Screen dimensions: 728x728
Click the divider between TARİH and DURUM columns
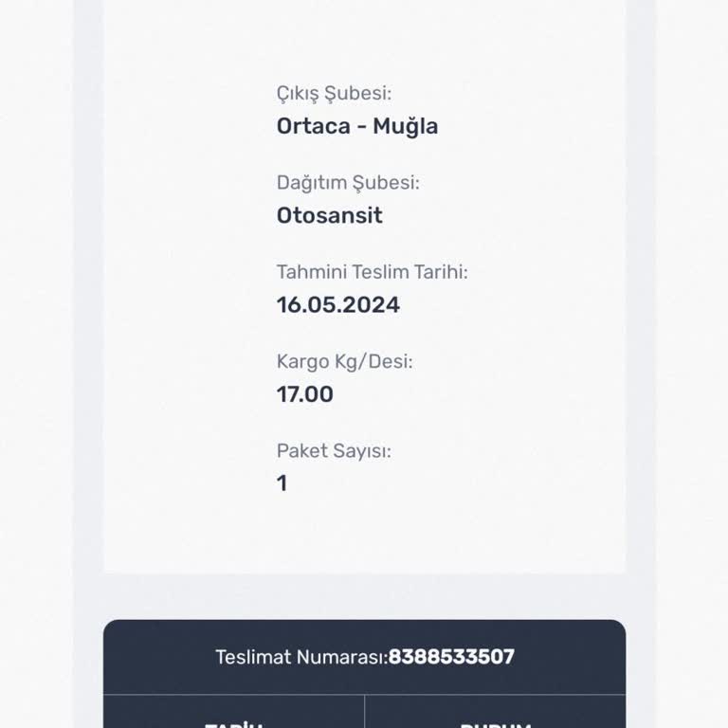[x=365, y=711]
